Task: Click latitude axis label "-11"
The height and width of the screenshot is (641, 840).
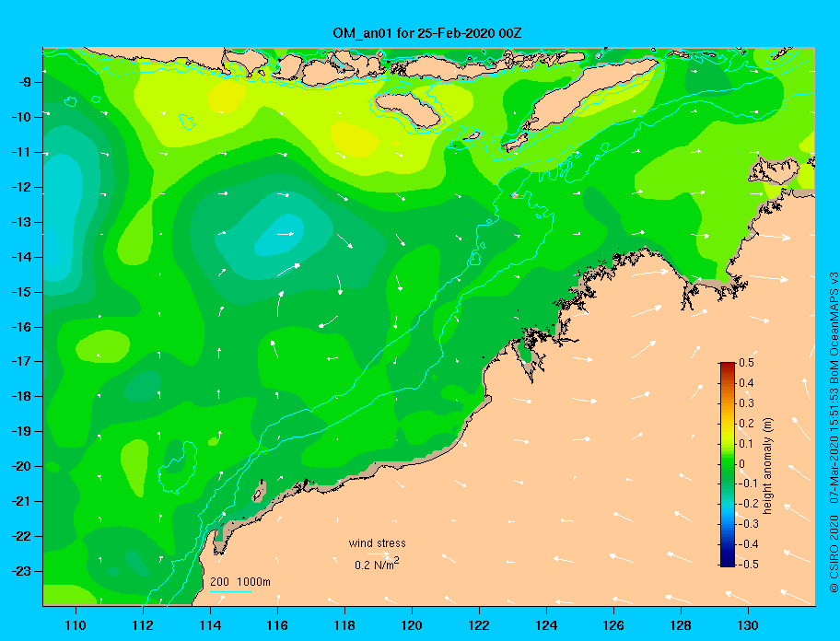Action: coord(21,153)
